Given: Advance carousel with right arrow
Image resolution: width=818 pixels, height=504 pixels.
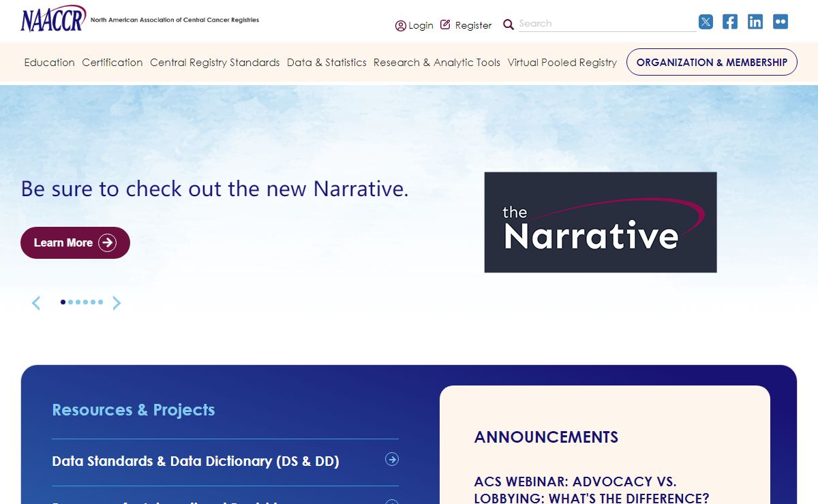Looking at the screenshot, I should pos(117,303).
